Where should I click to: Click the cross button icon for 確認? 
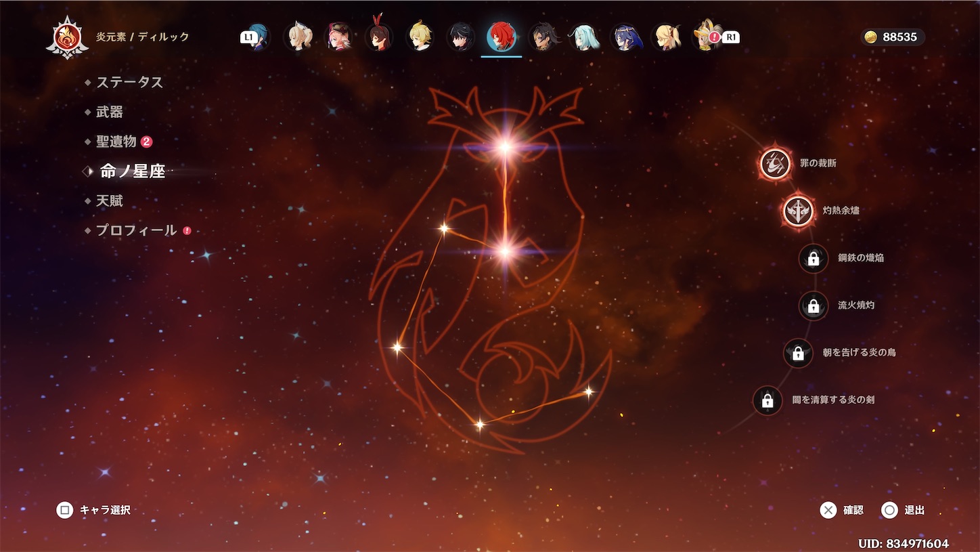(828, 510)
